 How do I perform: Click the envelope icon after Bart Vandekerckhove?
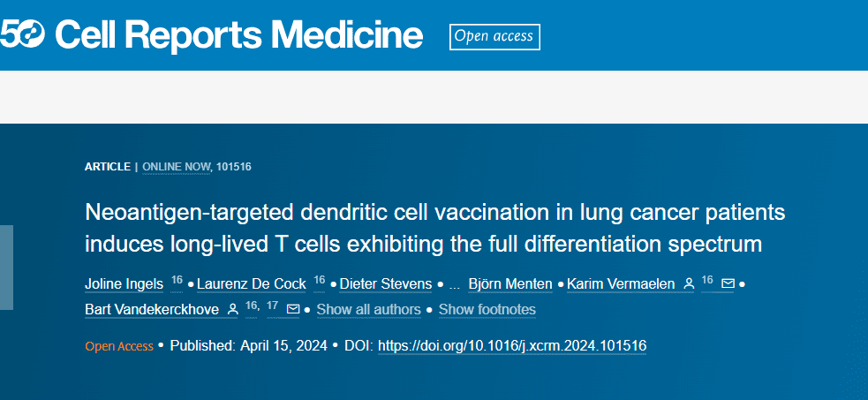click(x=293, y=309)
